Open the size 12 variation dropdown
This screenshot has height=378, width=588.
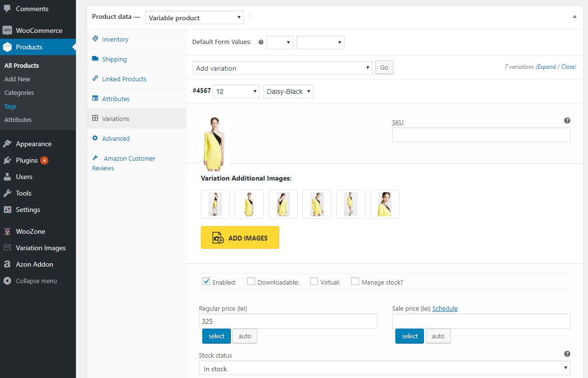(x=236, y=91)
